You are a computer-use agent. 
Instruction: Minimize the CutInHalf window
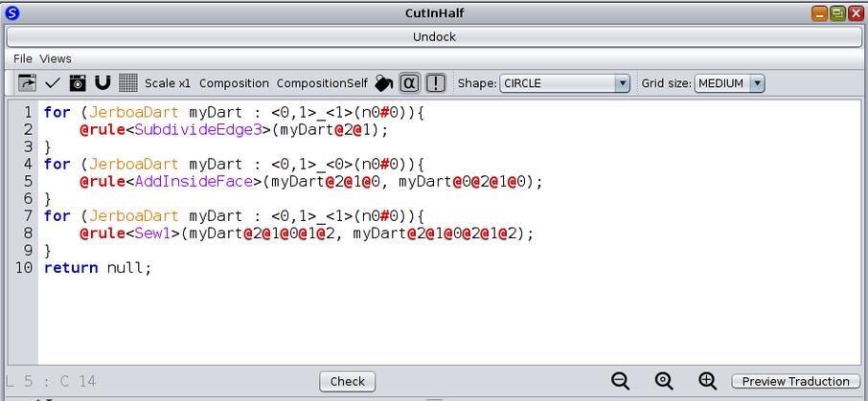click(x=820, y=13)
